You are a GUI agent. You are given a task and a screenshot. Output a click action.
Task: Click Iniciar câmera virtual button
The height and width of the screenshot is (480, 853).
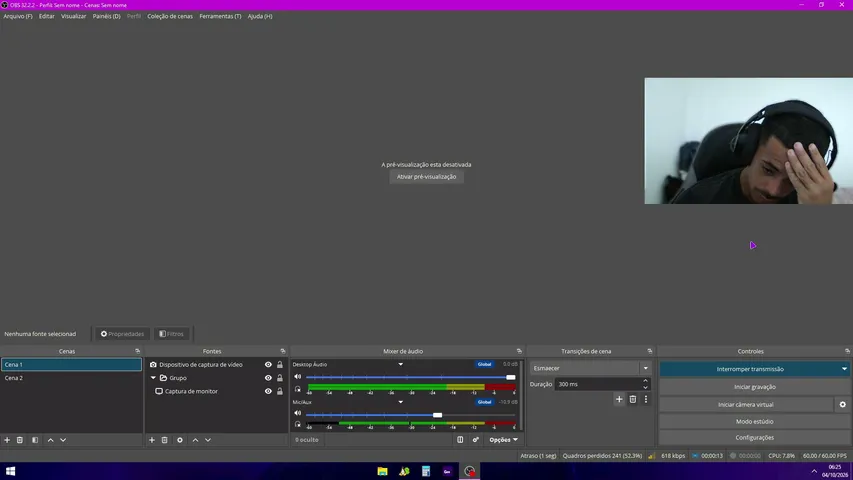coord(746,404)
